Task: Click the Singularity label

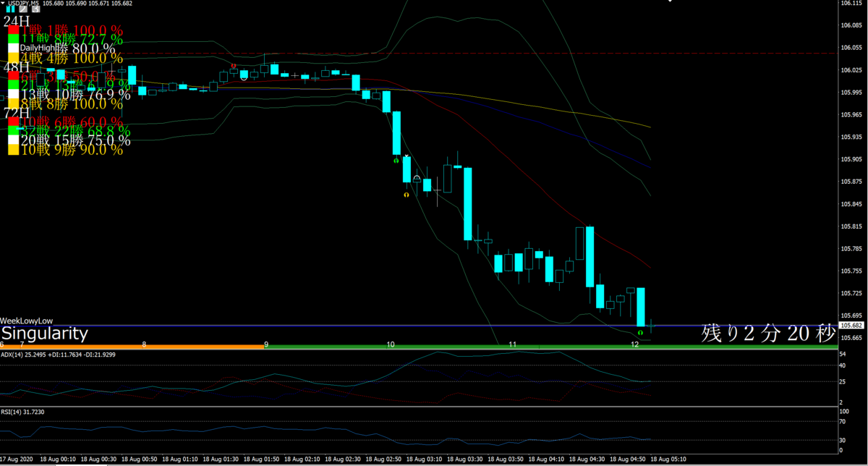Action: coord(44,334)
